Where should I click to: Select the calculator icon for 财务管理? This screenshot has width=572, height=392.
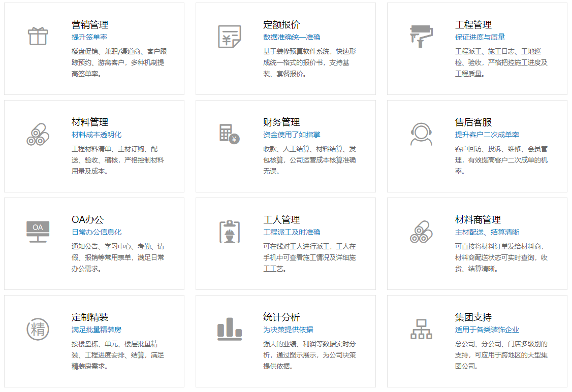pyautogui.click(x=230, y=134)
